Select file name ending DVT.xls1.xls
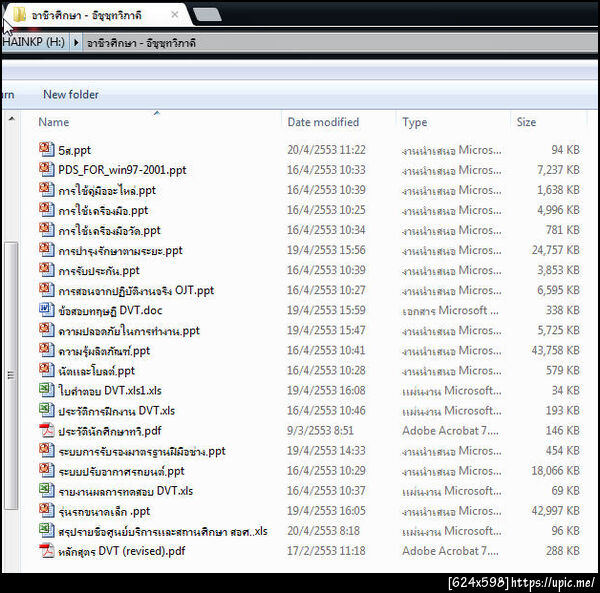The height and width of the screenshot is (593, 600). click(x=110, y=391)
